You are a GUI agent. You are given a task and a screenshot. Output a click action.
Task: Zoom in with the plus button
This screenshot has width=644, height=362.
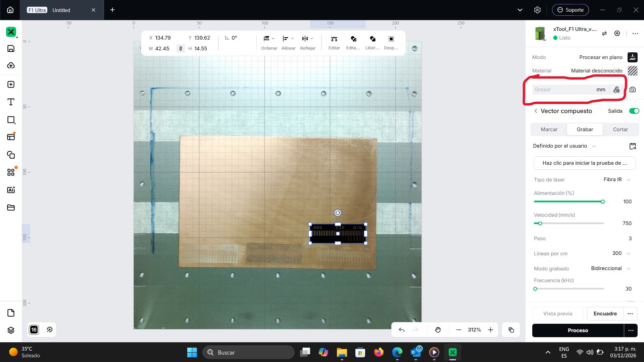(x=491, y=330)
